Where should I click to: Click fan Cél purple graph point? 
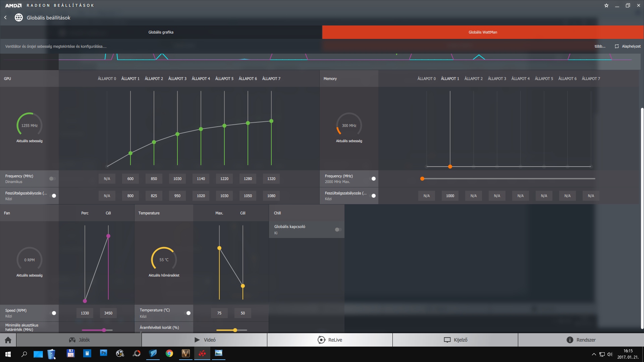pyautogui.click(x=108, y=236)
